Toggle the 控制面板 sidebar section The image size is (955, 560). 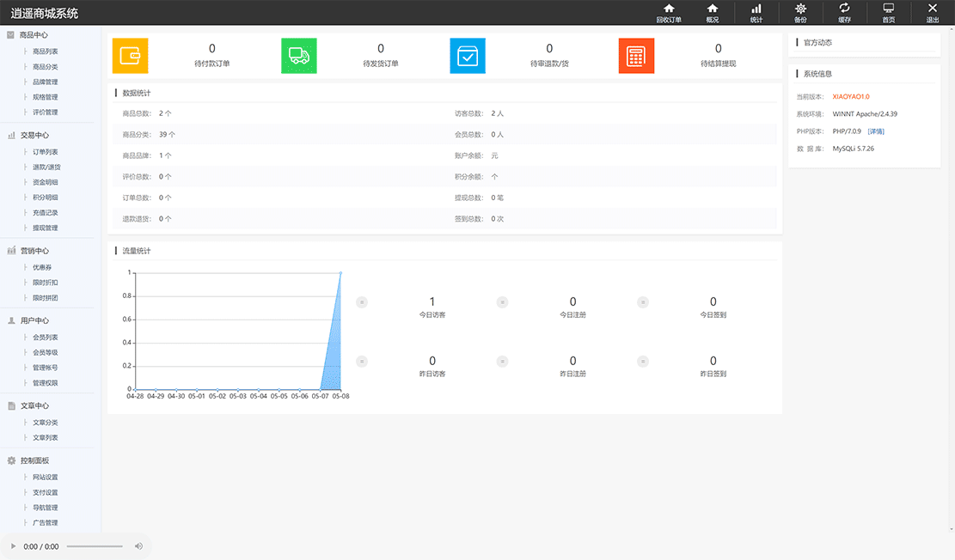tap(34, 460)
